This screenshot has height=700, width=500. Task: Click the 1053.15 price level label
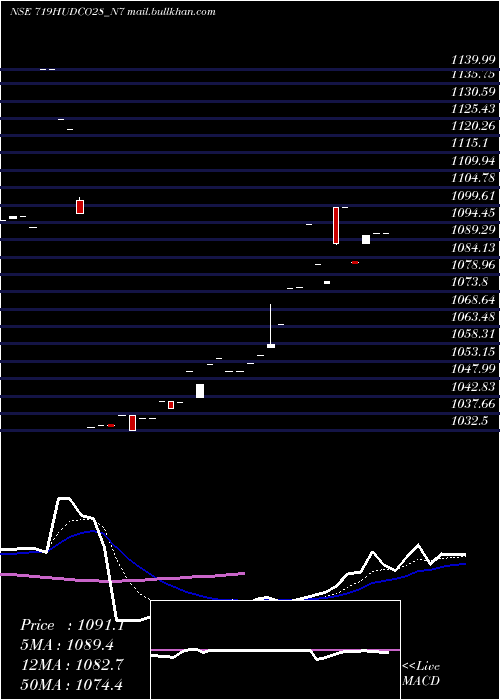473,351
